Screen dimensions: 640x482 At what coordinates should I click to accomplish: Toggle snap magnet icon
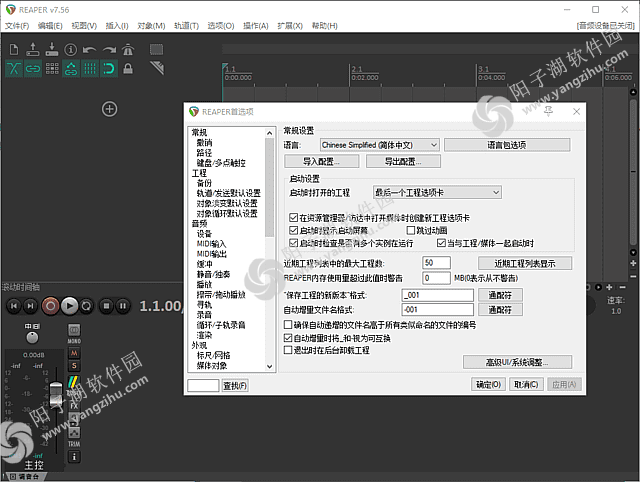coord(109,68)
